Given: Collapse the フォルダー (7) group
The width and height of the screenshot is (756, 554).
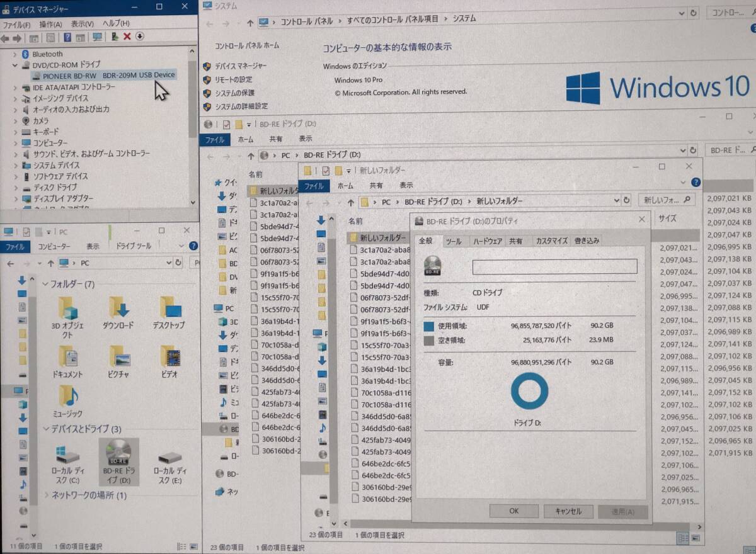Looking at the screenshot, I should tap(45, 285).
